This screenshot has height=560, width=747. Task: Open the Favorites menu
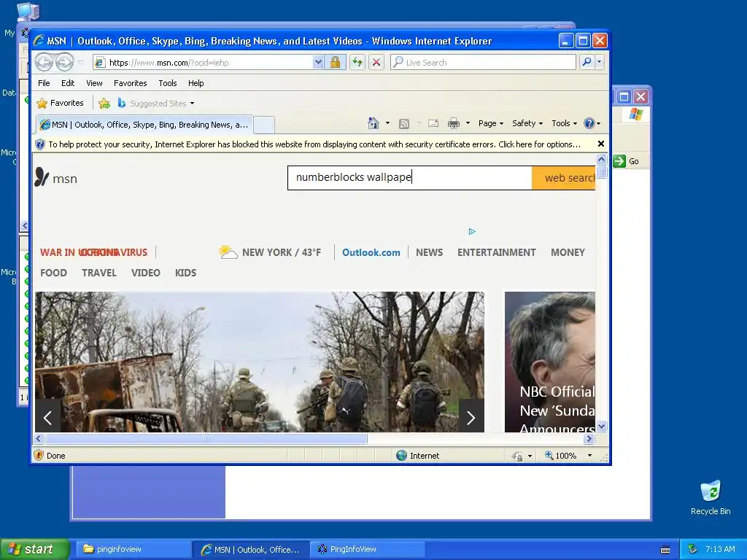[x=130, y=83]
